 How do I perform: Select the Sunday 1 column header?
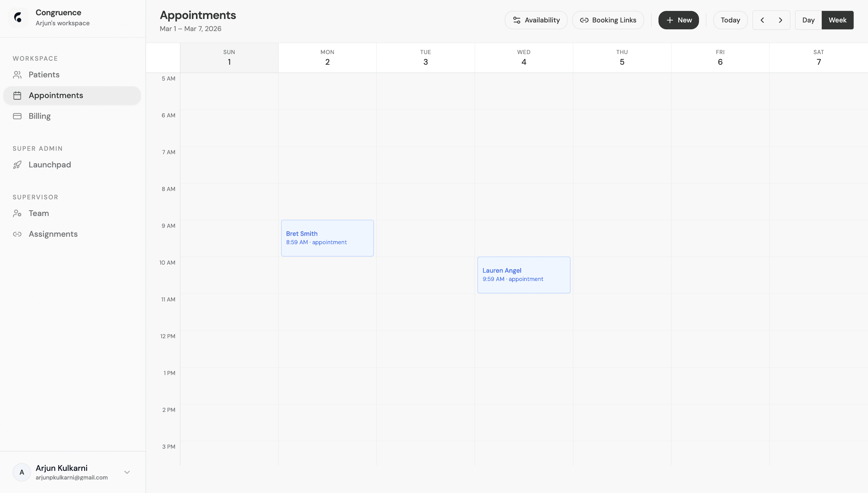229,58
